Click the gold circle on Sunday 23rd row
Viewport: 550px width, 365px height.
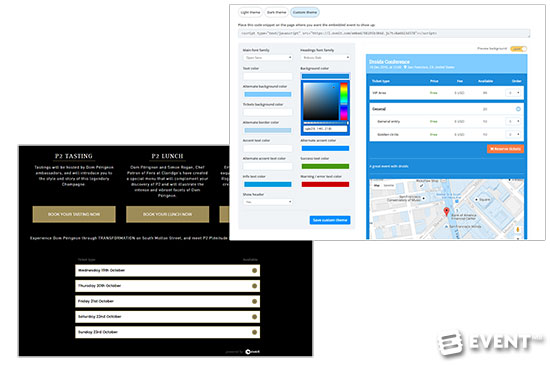[254, 332]
